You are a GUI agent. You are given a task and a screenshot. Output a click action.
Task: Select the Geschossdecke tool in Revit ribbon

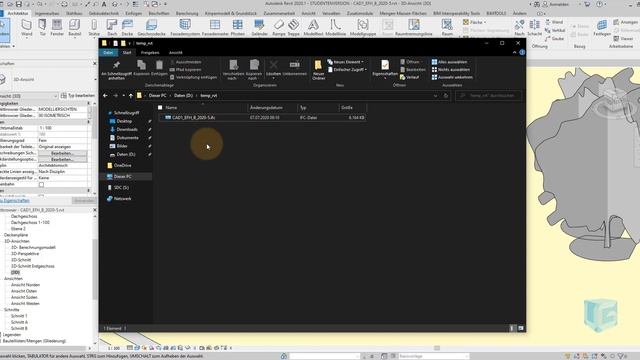[151, 28]
